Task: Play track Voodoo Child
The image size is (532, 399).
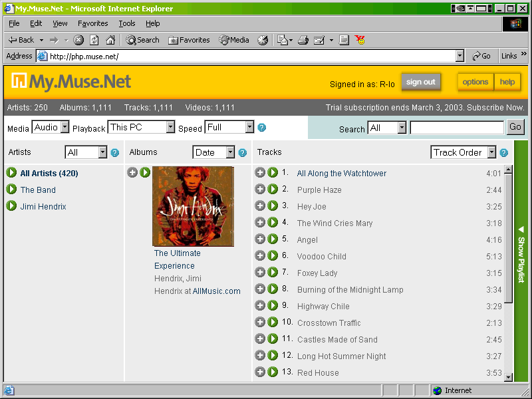Action: [x=273, y=255]
